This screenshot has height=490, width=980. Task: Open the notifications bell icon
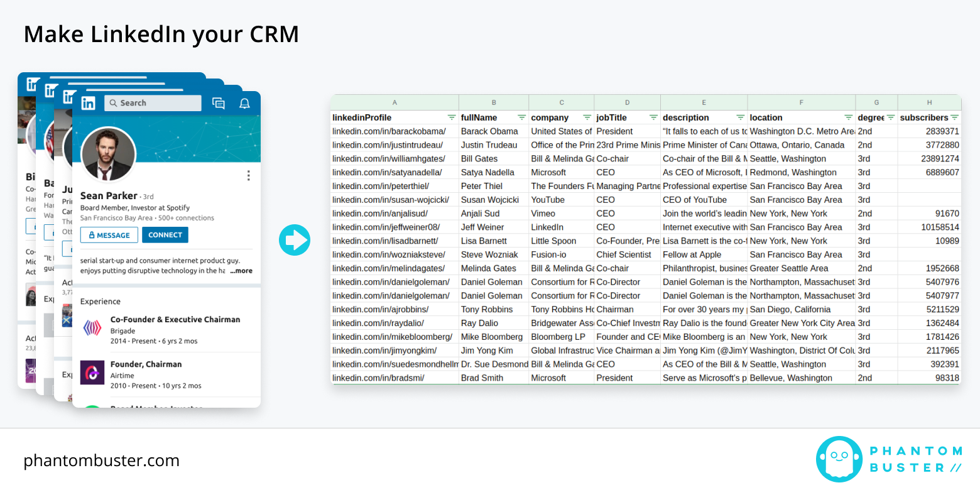244,104
